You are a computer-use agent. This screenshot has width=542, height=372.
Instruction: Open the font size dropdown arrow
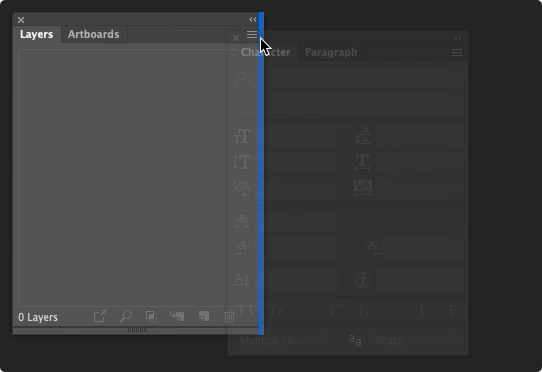tap(331, 137)
